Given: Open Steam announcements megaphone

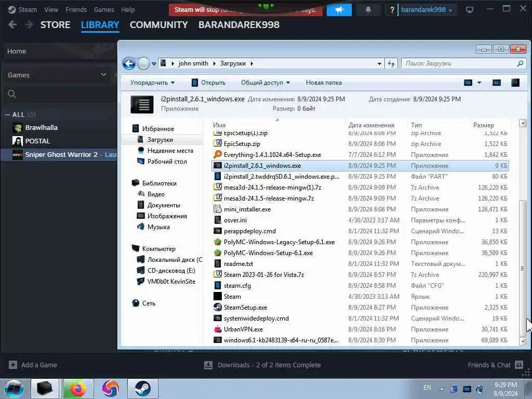Looking at the screenshot, I should coord(339,10).
